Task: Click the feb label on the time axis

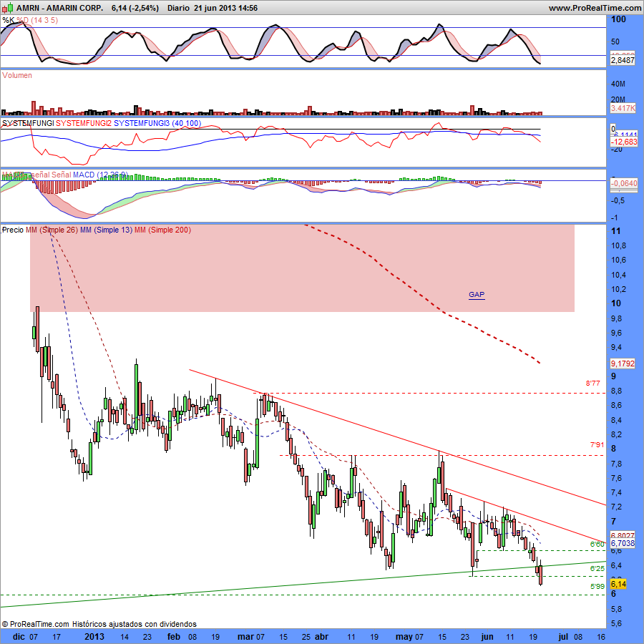Action: [x=174, y=637]
